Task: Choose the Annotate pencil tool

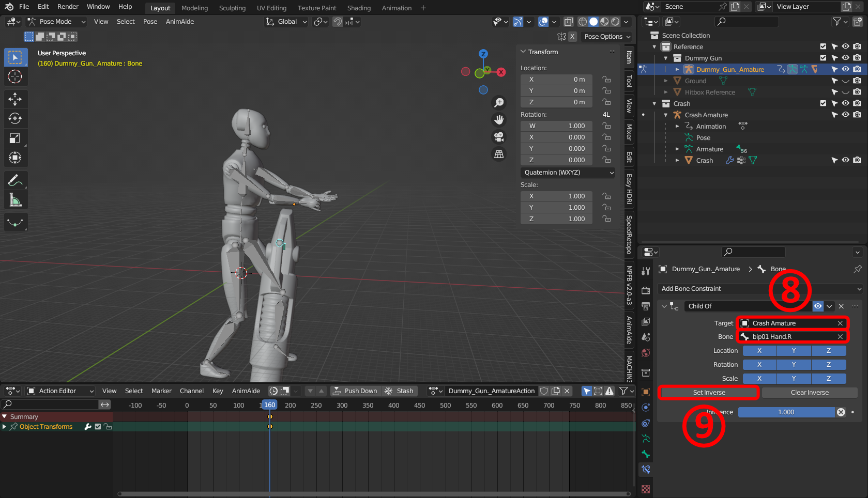Action: (15, 180)
